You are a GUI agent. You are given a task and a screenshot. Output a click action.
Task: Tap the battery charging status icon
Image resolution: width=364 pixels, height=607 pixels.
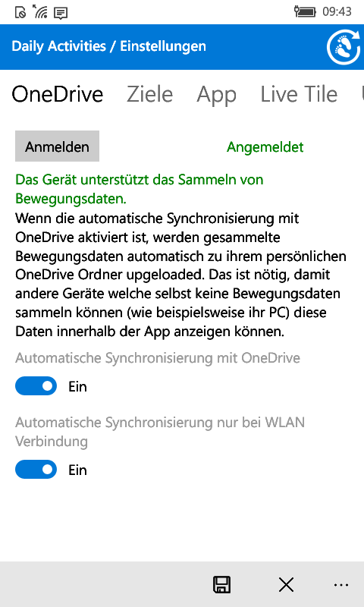tap(305, 11)
